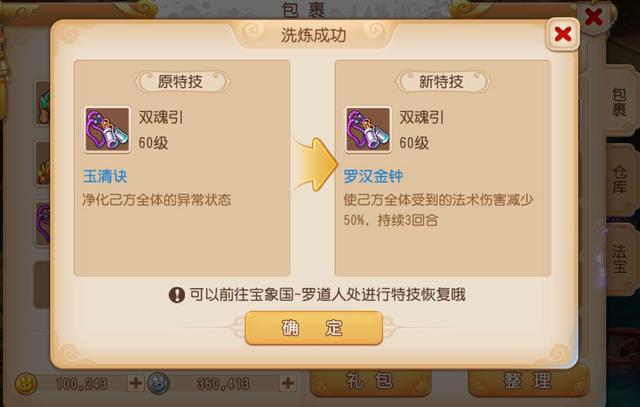The image size is (640, 407).
Task: Click the 整理 sort button
Action: [529, 382]
